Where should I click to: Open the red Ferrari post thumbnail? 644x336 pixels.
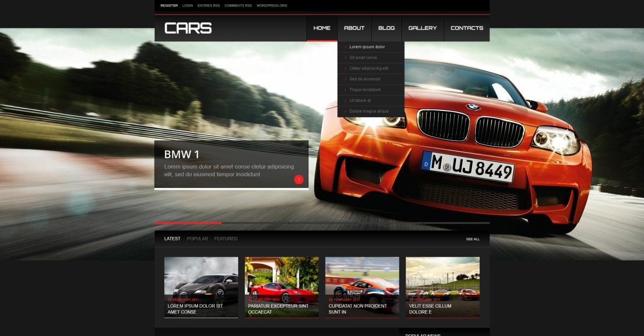(282, 279)
